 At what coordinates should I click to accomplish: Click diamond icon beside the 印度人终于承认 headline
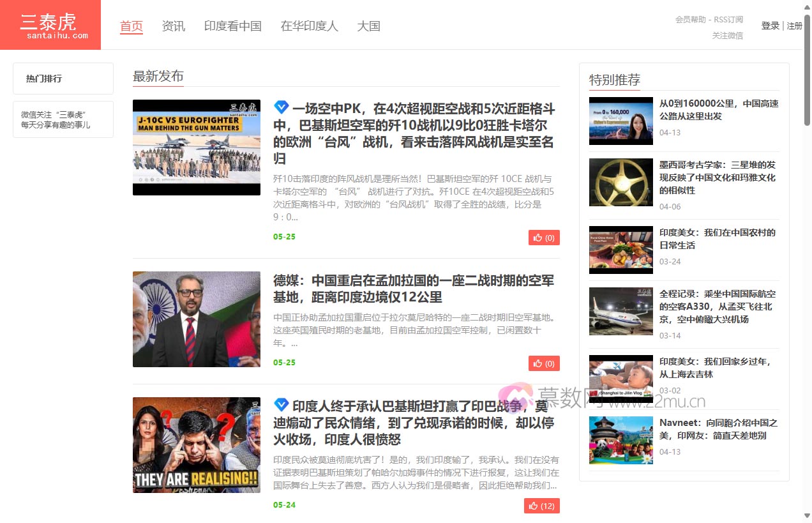pyautogui.click(x=282, y=405)
